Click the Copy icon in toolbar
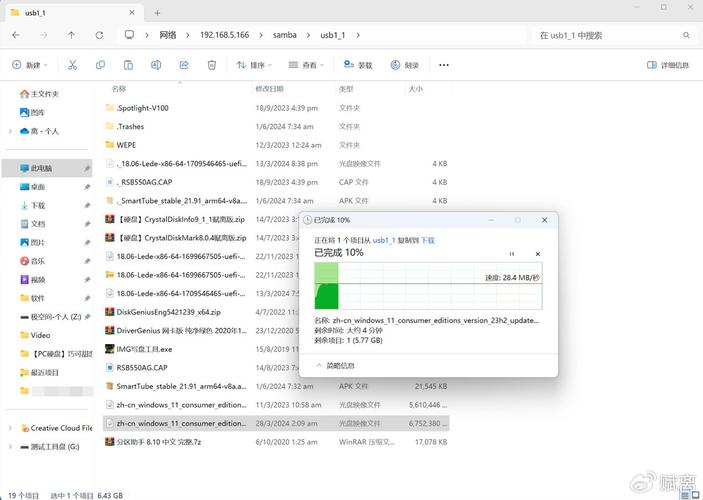Screen dimensions: 703x500 pos(100,65)
